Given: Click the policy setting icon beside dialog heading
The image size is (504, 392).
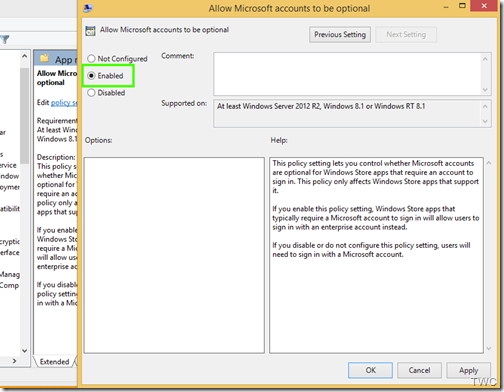Looking at the screenshot, I should [x=90, y=31].
